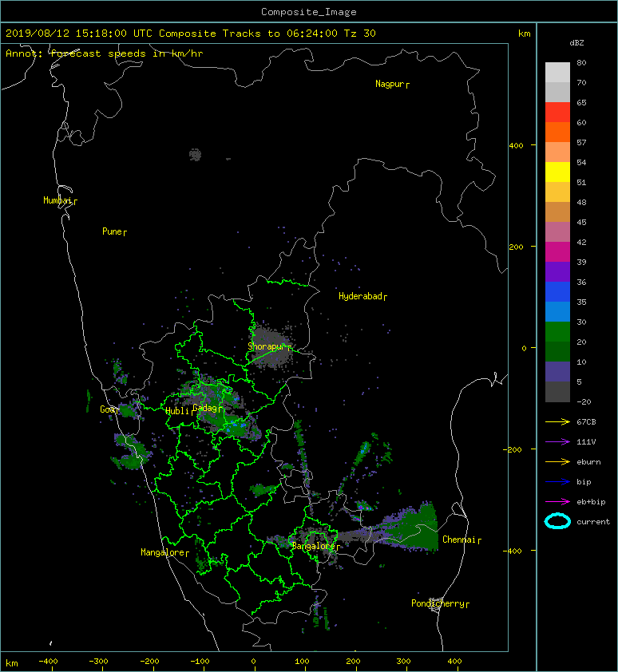Click the -20 value on dBZ scale

(584, 401)
